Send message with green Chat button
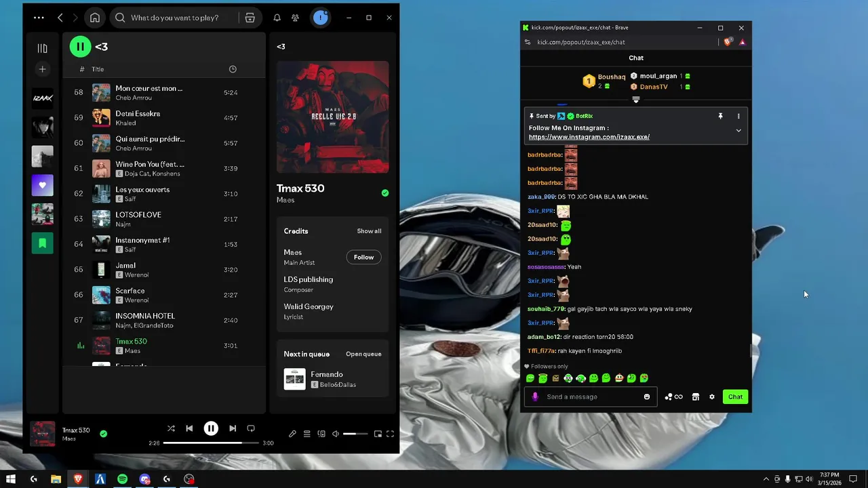This screenshot has width=868, height=488. tap(736, 396)
